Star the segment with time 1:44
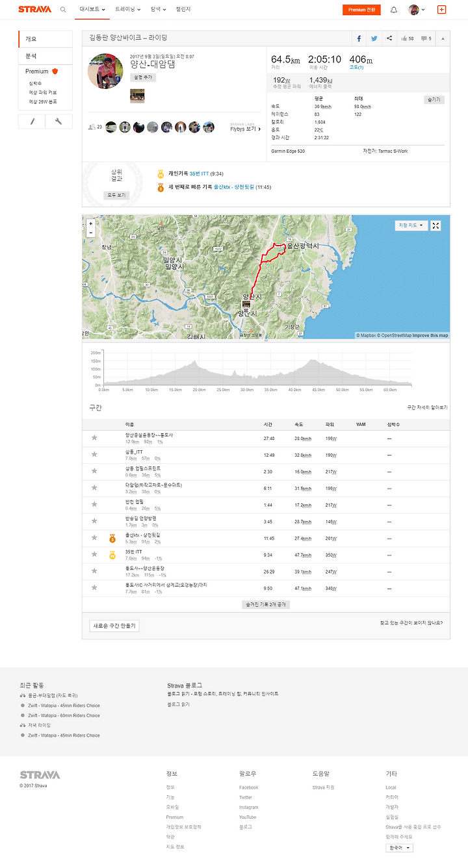Viewport: 468px width, 868px height. 94,505
